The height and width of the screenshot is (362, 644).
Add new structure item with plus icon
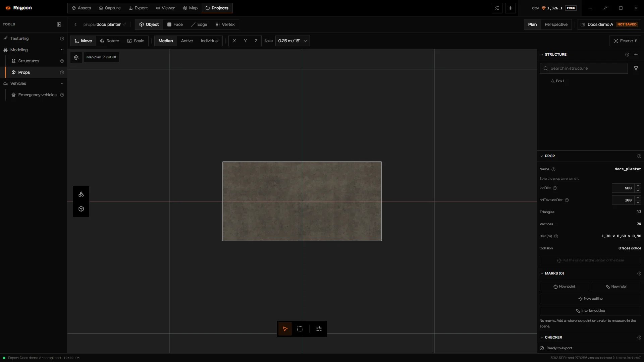[636, 55]
